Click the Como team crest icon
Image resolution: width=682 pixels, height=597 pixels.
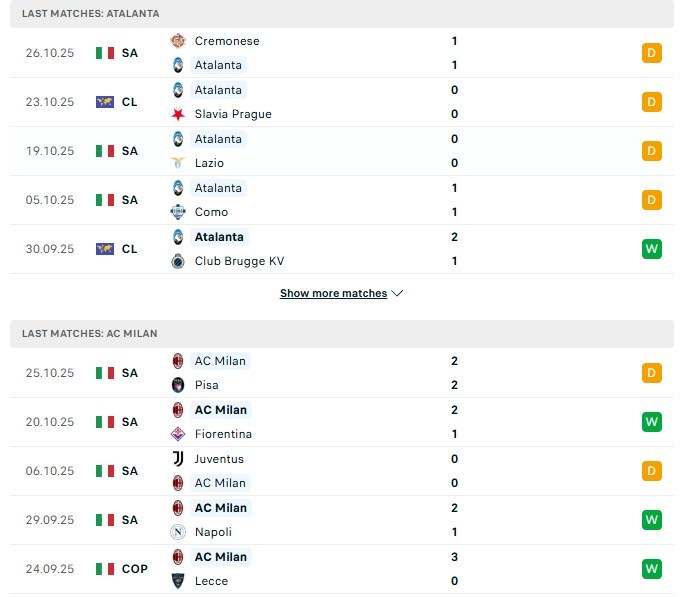178,212
